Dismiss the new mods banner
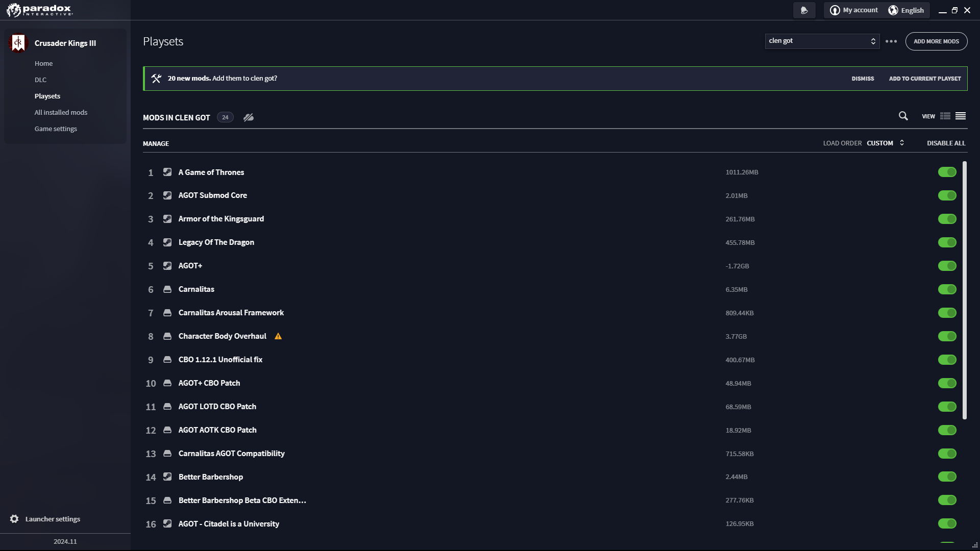This screenshot has height=551, width=980. pos(863,79)
